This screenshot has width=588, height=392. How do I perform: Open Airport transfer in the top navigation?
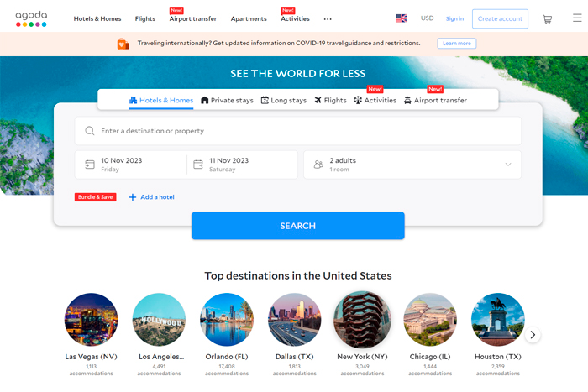tap(193, 18)
